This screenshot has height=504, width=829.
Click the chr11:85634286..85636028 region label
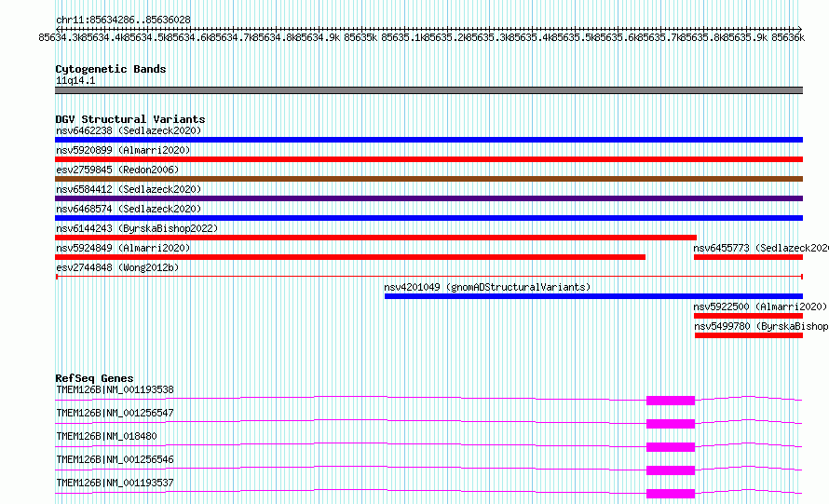[x=123, y=20]
